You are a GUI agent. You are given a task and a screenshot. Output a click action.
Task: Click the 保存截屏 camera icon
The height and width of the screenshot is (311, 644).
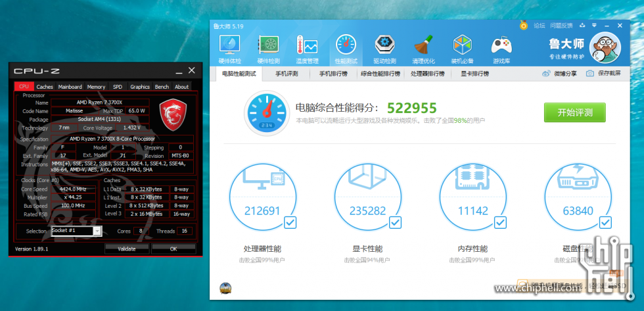pyautogui.click(x=590, y=74)
